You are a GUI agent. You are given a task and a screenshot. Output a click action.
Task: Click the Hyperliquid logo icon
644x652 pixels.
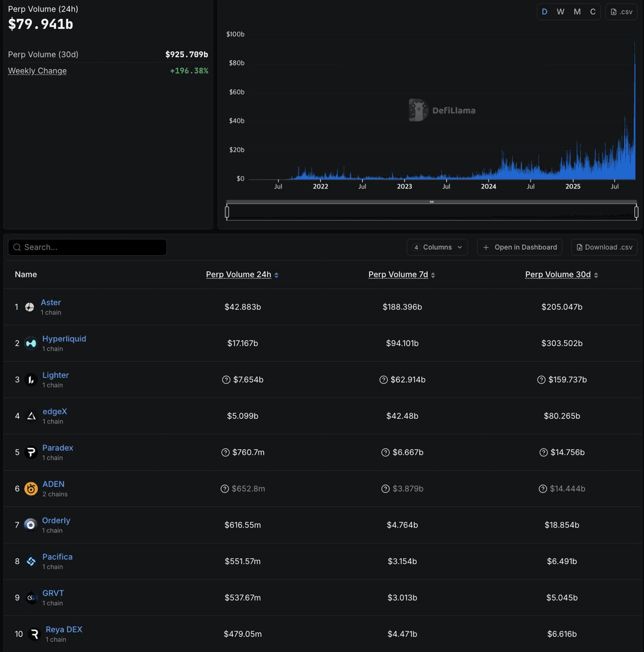[31, 343]
